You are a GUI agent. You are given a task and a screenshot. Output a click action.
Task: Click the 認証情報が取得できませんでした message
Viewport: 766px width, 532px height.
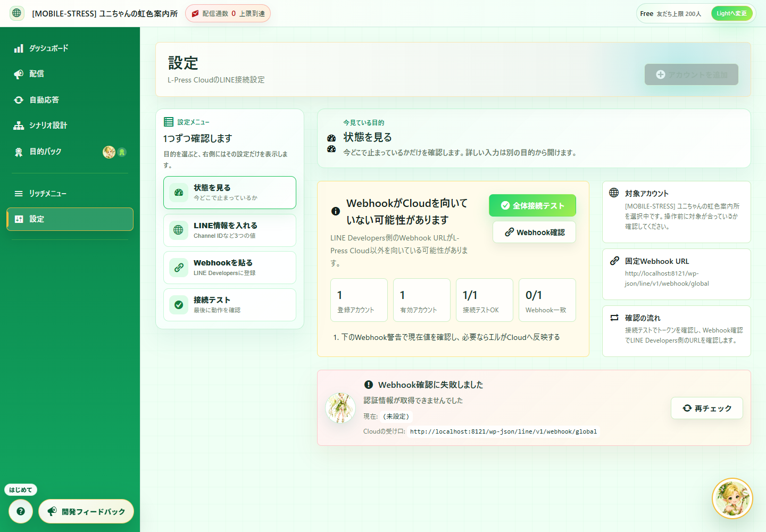coord(413,401)
